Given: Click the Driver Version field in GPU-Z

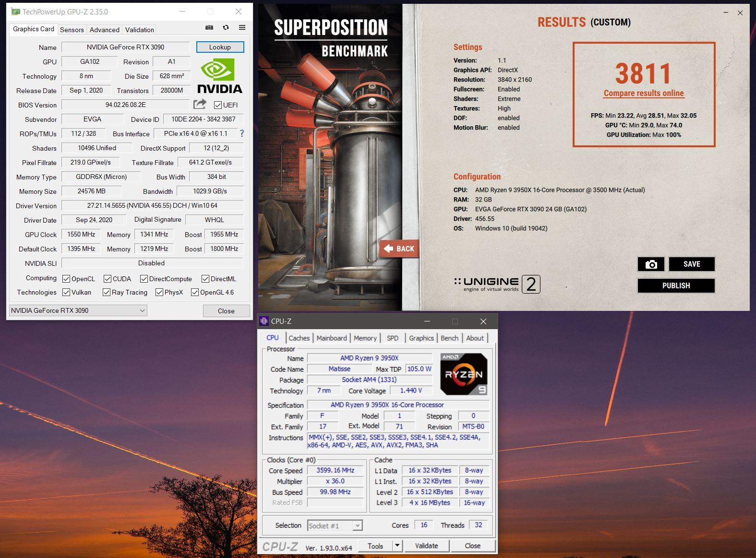Looking at the screenshot, I should (152, 205).
